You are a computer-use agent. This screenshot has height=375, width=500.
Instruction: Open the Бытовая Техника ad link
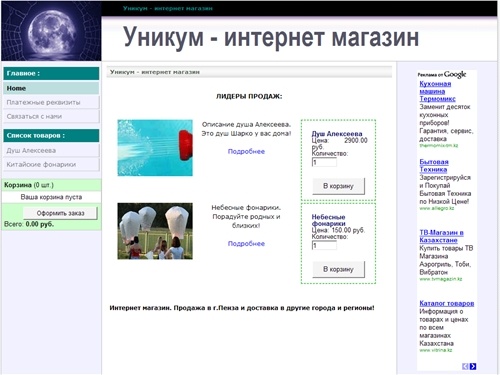pos(434,166)
